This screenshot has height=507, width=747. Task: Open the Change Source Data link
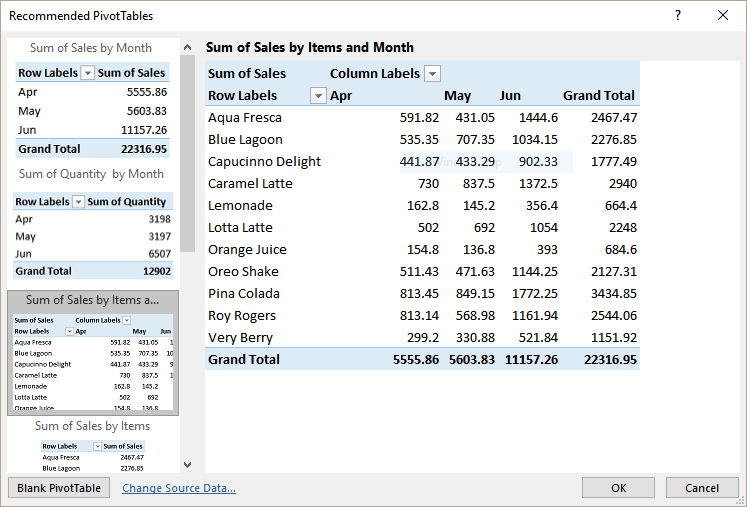tap(179, 488)
